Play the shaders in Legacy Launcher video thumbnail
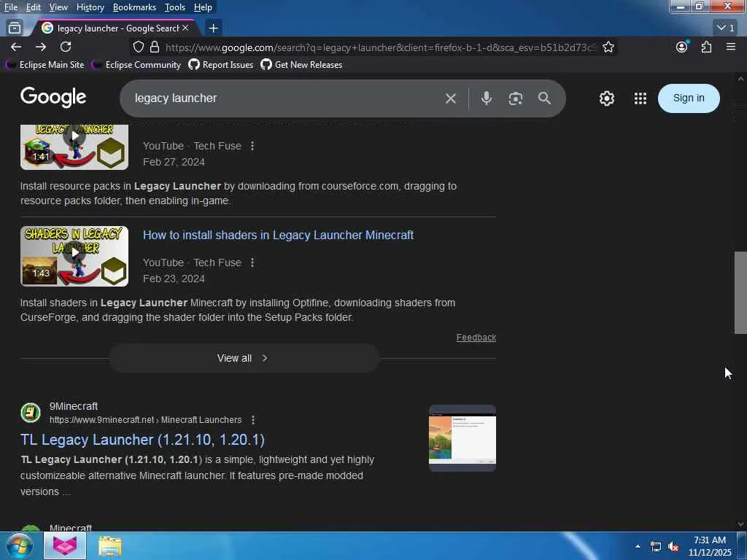 [x=74, y=256]
